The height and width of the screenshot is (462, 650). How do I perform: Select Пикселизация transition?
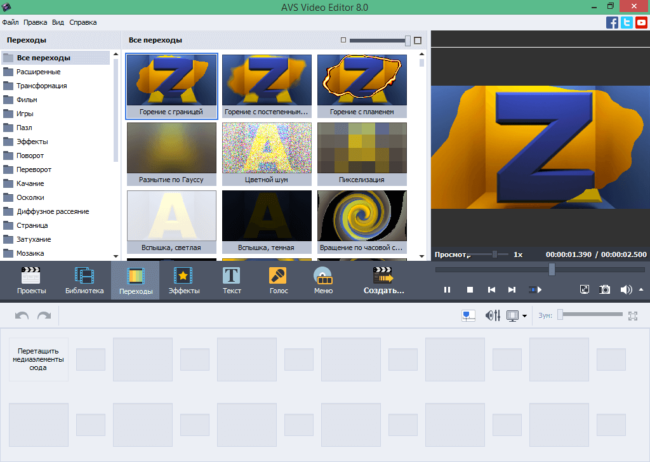[362, 154]
